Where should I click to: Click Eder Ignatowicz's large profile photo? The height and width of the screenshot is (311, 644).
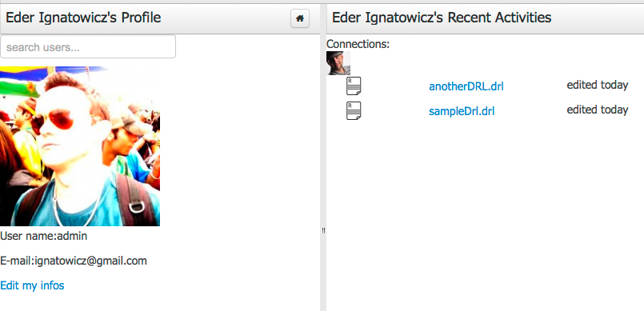click(x=80, y=146)
